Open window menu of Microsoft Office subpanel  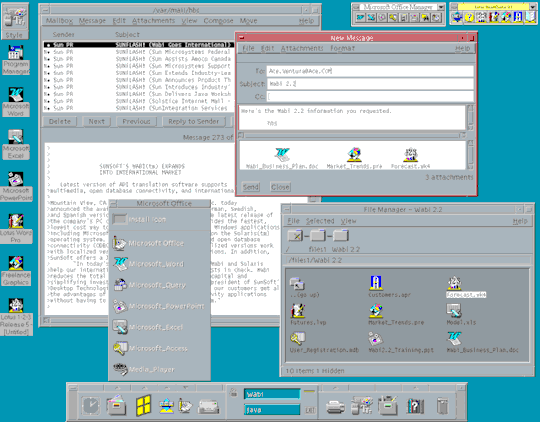click(114, 203)
